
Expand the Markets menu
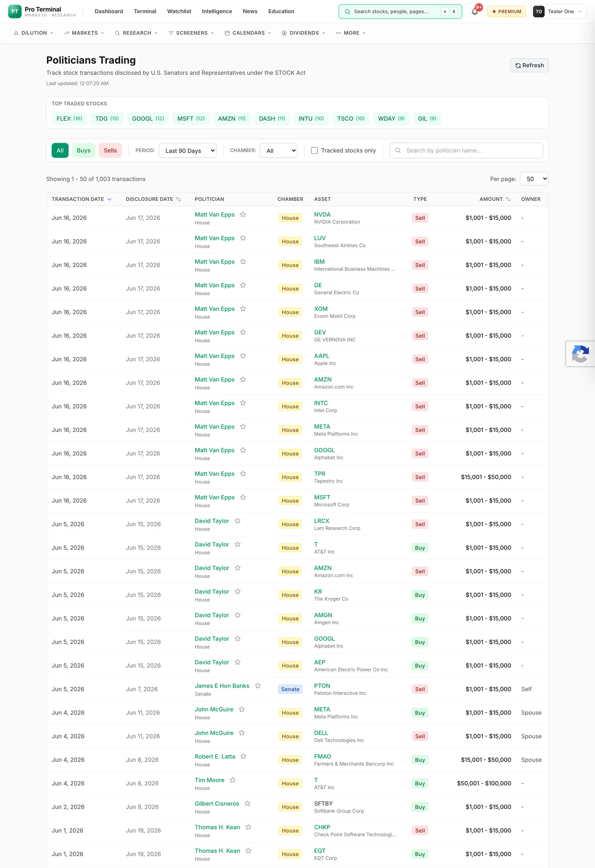(x=84, y=33)
